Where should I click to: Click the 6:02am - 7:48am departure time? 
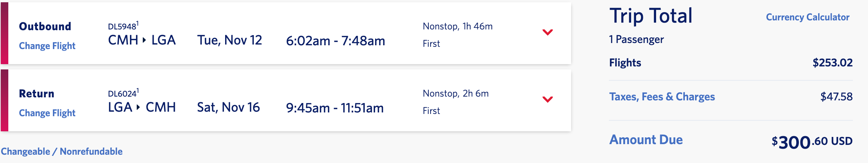[x=335, y=41]
